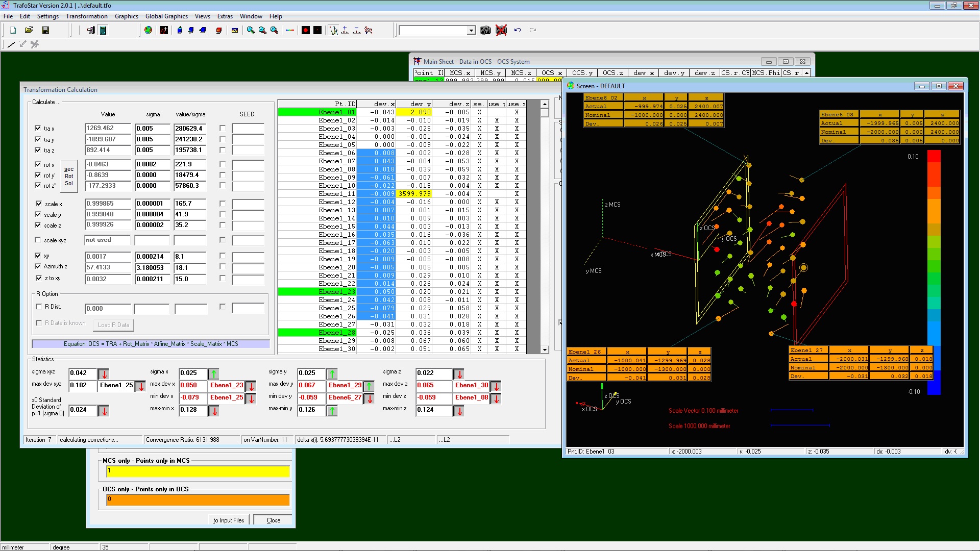Click the Equation OCS = TRA text bar

pyautogui.click(x=151, y=344)
